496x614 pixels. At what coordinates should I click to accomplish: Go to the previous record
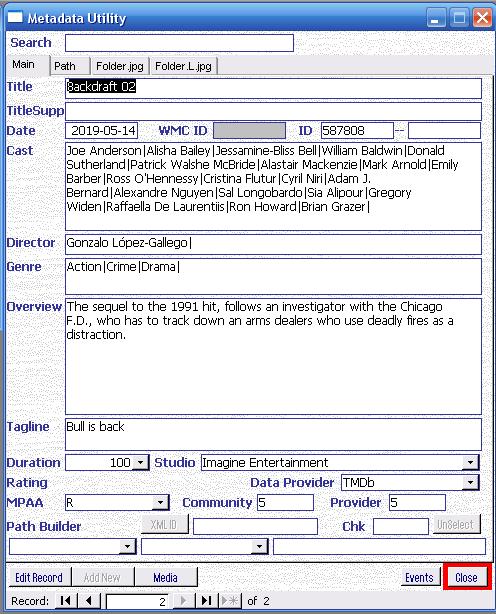point(89,601)
